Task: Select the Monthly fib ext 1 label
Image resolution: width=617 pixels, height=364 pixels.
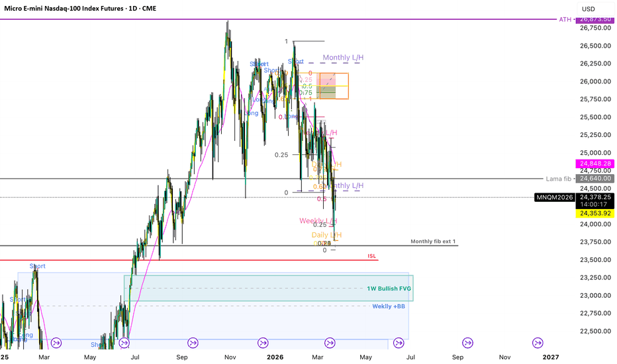Action: [433, 241]
